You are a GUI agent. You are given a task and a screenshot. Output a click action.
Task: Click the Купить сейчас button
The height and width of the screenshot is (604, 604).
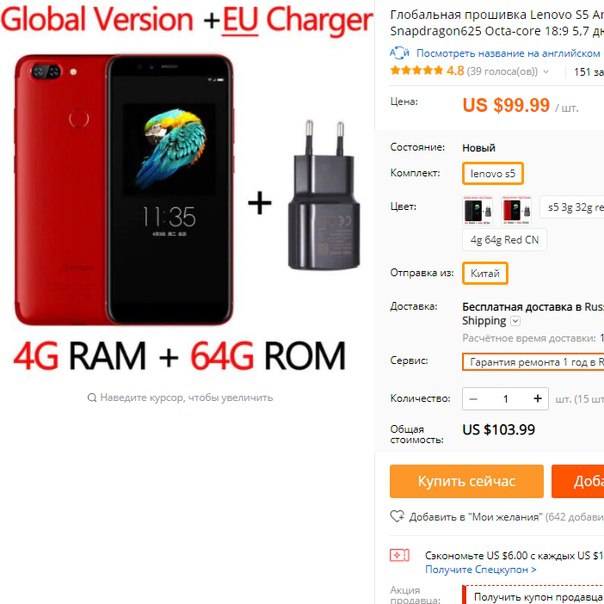[x=466, y=481]
